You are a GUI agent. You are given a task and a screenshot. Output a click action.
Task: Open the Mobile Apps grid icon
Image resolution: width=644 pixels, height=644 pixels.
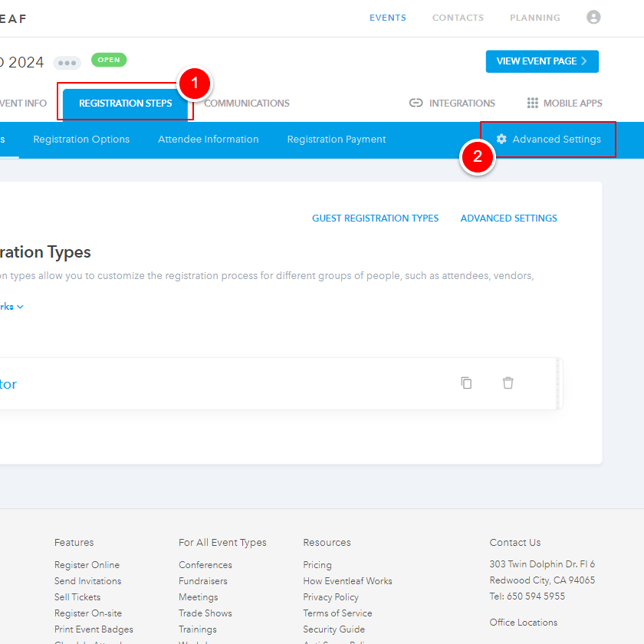click(x=531, y=103)
